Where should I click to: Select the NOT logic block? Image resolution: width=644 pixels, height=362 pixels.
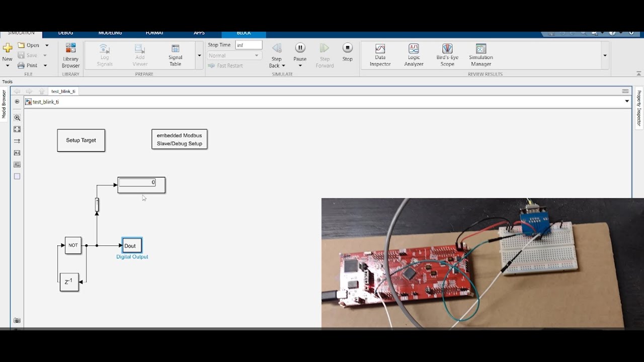pos(73,245)
